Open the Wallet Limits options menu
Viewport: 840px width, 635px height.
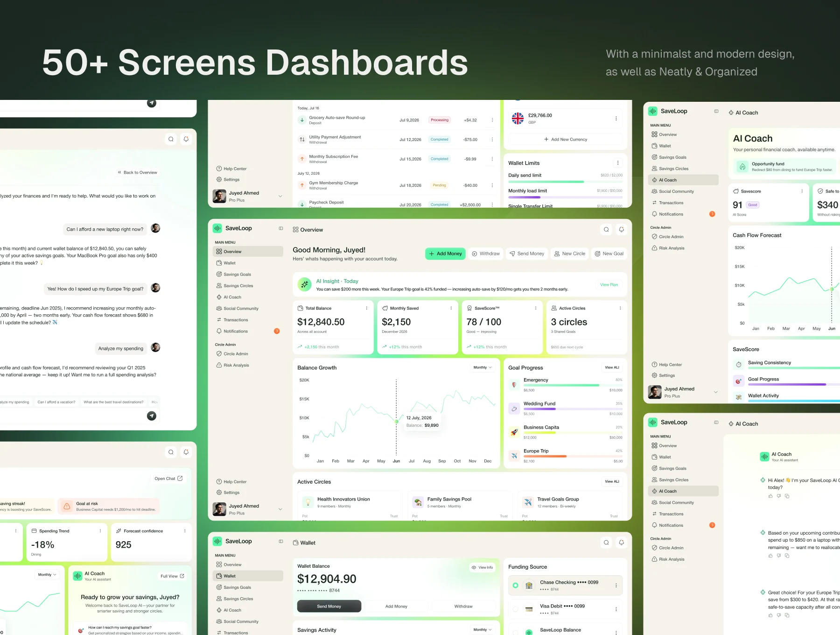click(618, 163)
